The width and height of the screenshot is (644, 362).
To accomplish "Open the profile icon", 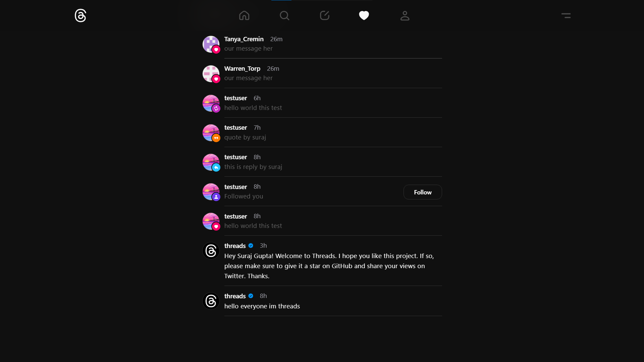I will point(404,15).
